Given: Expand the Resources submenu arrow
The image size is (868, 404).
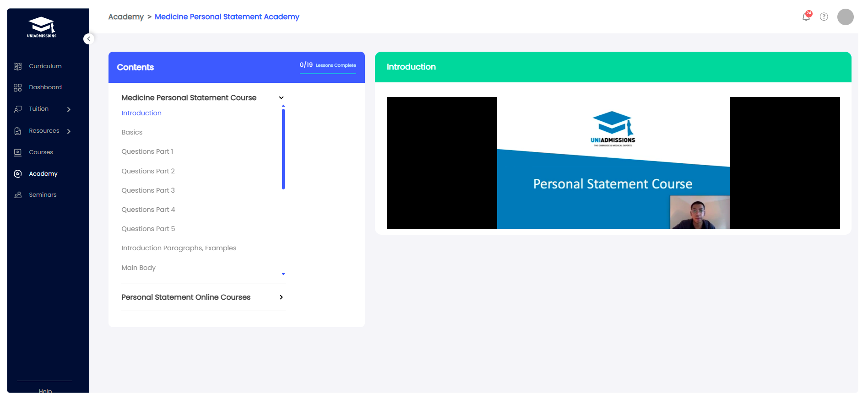Looking at the screenshot, I should [x=69, y=131].
